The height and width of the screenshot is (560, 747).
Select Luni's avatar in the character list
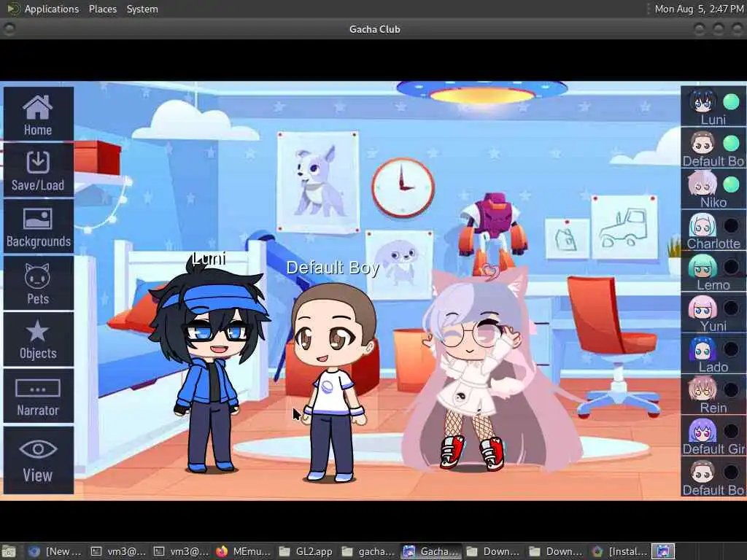pos(703,101)
